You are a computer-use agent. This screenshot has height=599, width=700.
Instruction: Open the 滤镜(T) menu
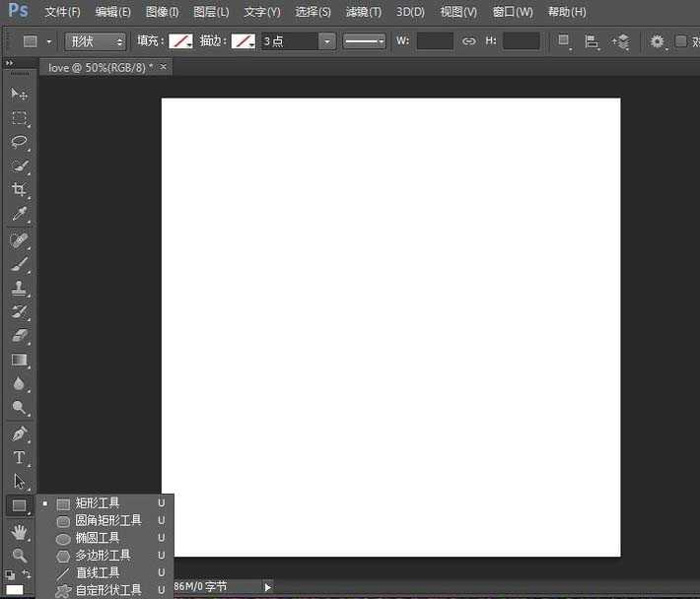pyautogui.click(x=363, y=12)
